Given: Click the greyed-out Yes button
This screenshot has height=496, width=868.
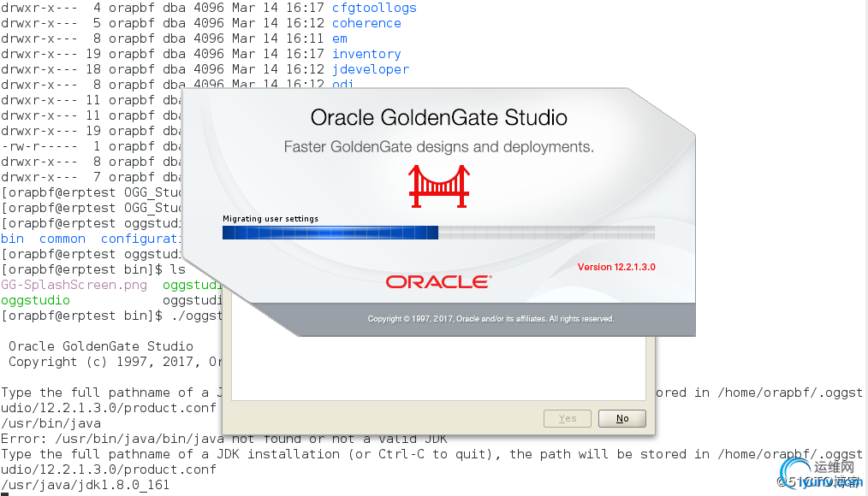Looking at the screenshot, I should tap(568, 418).
